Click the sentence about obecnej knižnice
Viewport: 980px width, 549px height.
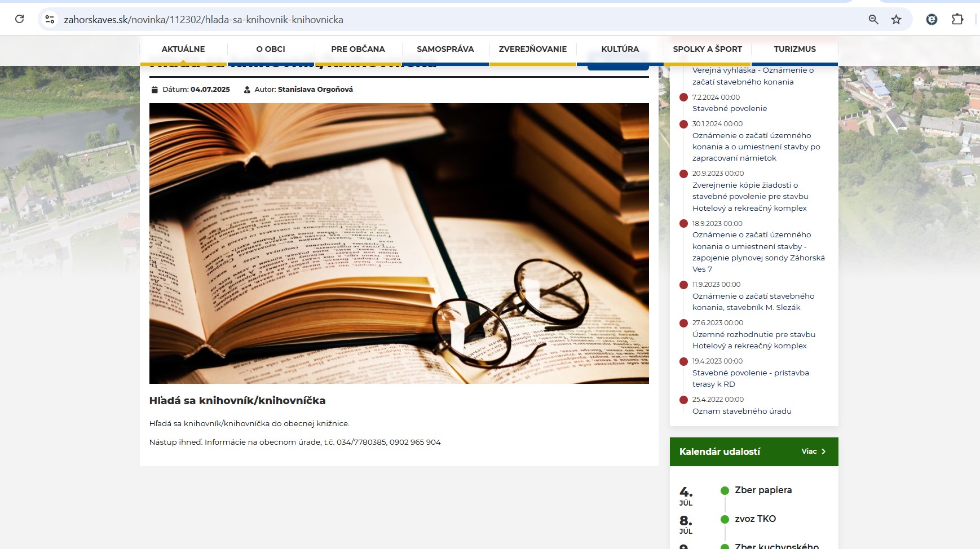coord(249,423)
